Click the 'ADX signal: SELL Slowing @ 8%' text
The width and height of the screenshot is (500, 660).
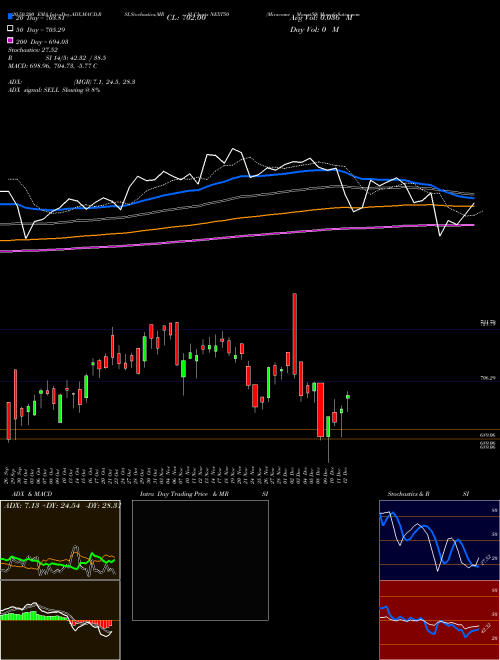point(54,90)
